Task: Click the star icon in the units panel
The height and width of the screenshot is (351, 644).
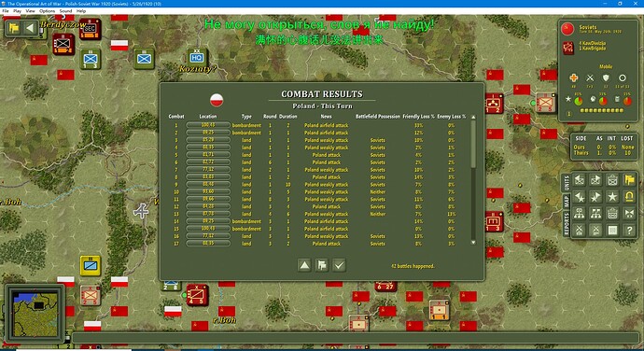Action: coord(612,197)
